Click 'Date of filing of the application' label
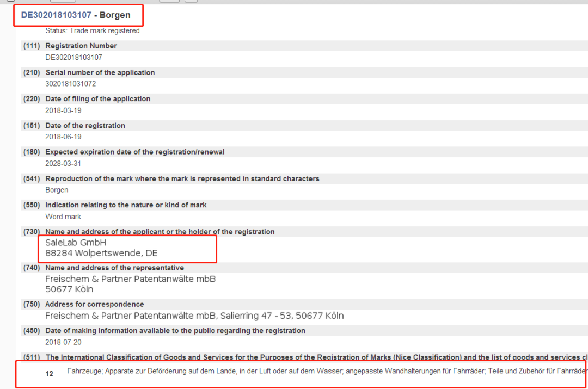588x389 pixels. 98,98
